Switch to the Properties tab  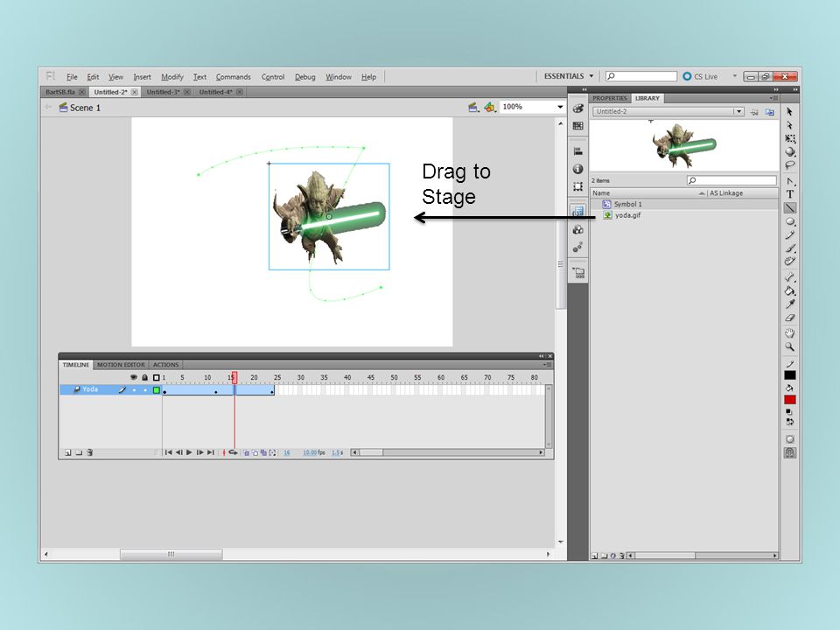click(610, 98)
